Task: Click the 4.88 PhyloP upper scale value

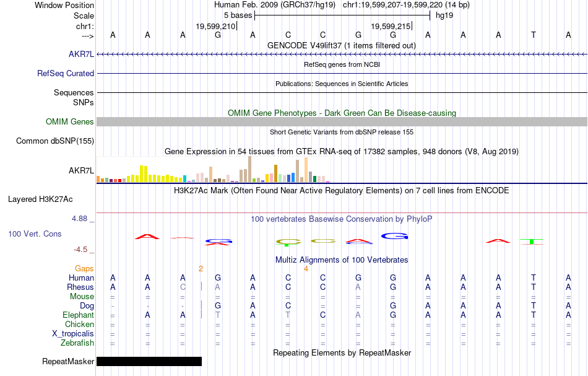Action: [x=79, y=219]
